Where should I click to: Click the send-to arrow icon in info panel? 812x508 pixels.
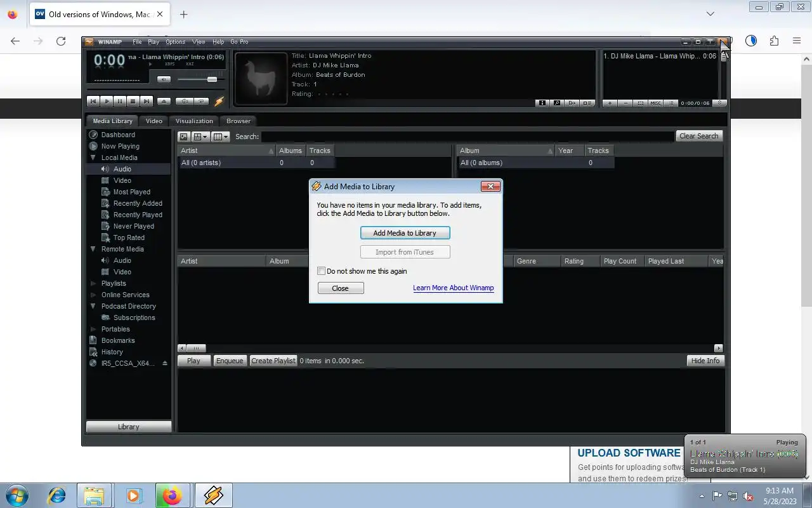coord(572,103)
